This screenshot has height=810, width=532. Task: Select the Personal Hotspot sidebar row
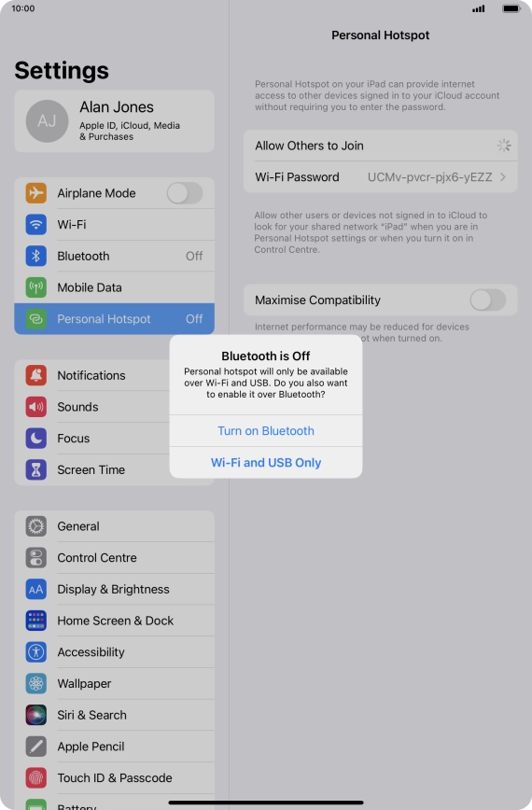click(114, 319)
